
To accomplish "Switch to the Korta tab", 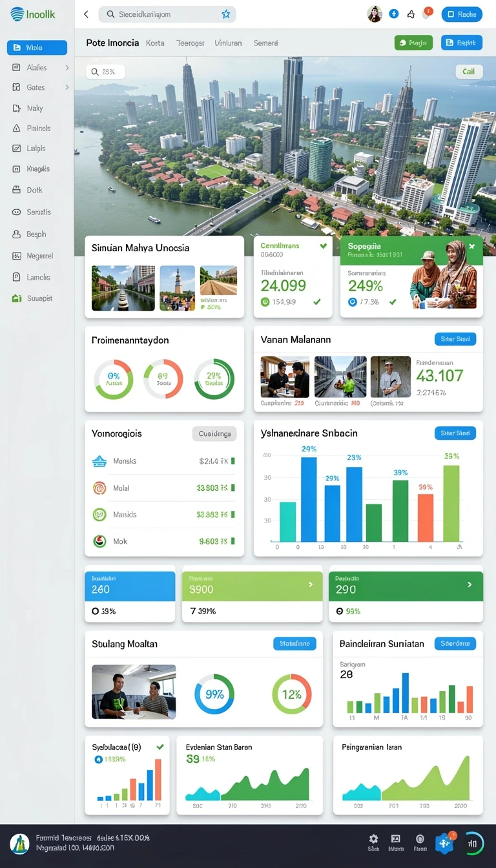I will pyautogui.click(x=155, y=43).
